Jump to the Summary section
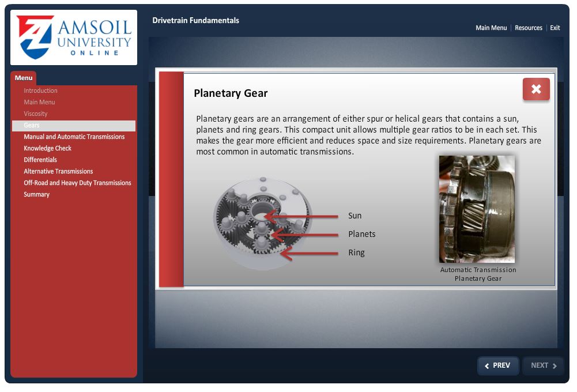 (x=36, y=194)
